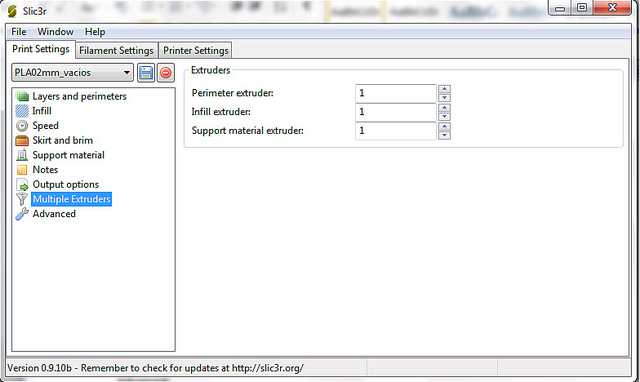Increase the Perimeter extruder value
Viewport: 640px width, 382px height.
point(444,89)
